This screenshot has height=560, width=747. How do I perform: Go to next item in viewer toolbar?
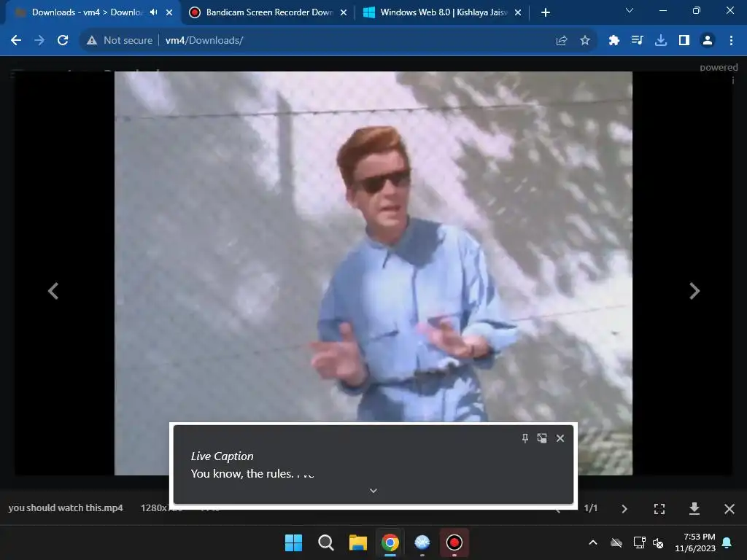[x=624, y=509]
